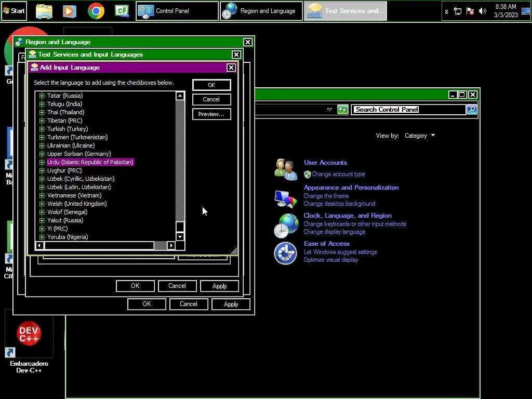Expand the Thai (Thailand) node
Screen dimensions: 532x399
42,112
